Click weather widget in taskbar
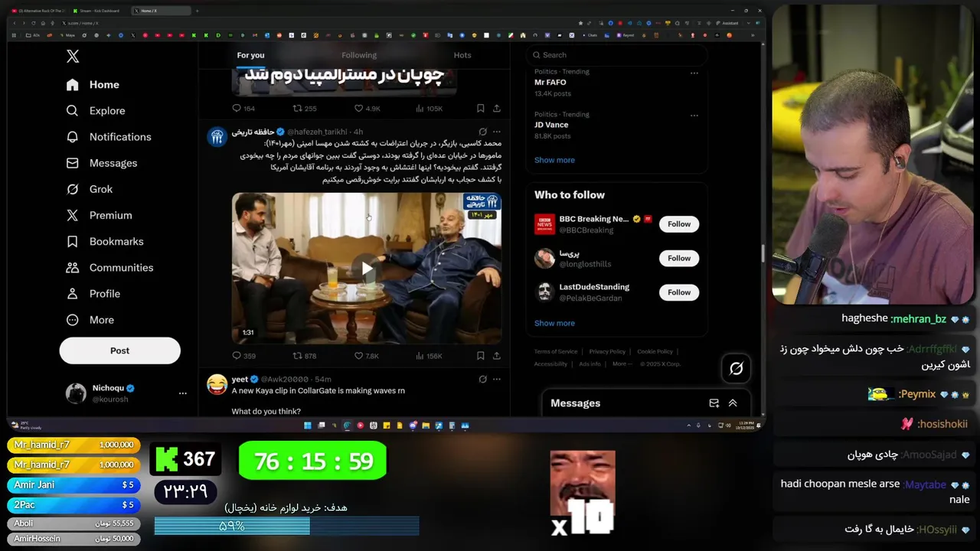This screenshot has width=980, height=551. pyautogui.click(x=28, y=425)
